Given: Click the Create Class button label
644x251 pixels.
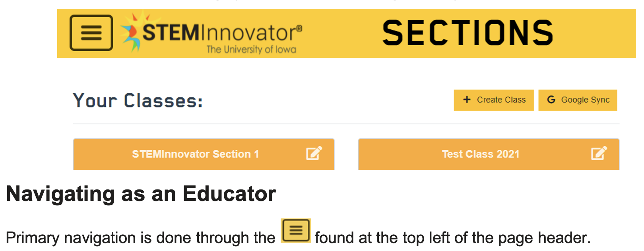Looking at the screenshot, I should click(x=501, y=100).
